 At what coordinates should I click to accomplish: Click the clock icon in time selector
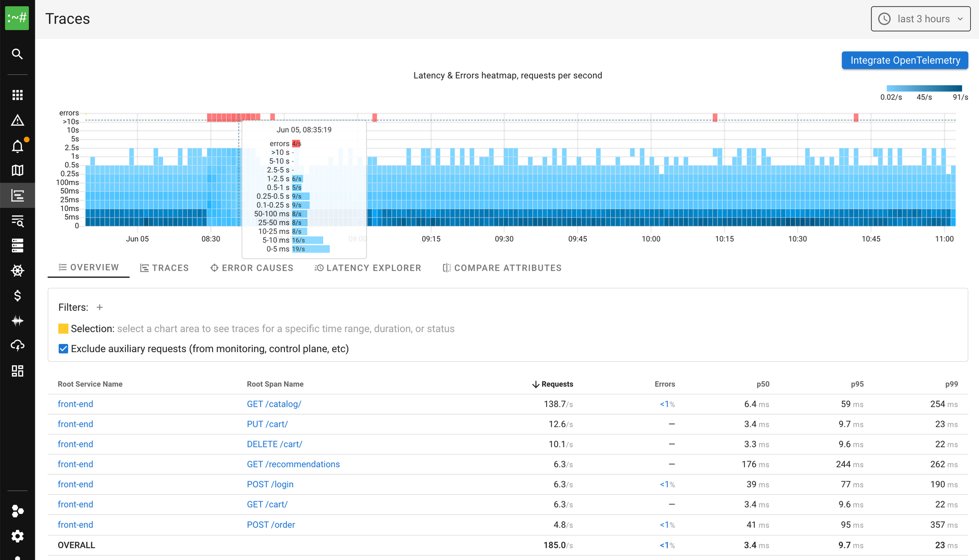coord(885,19)
